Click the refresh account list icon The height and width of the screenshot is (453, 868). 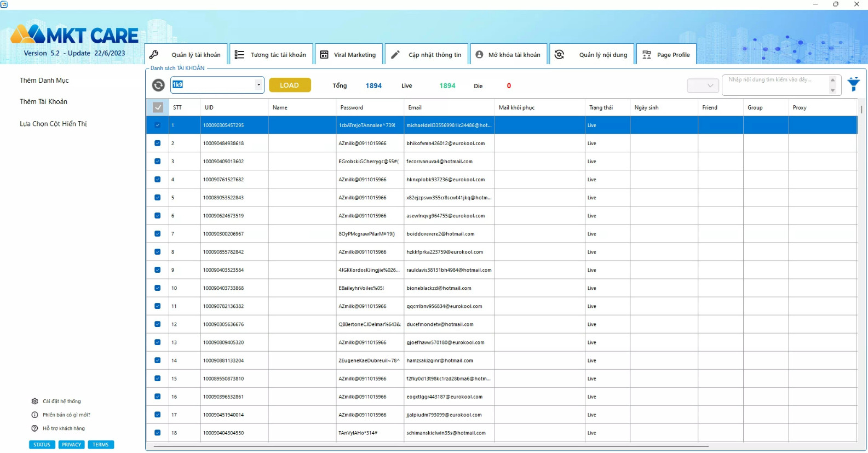click(x=158, y=85)
